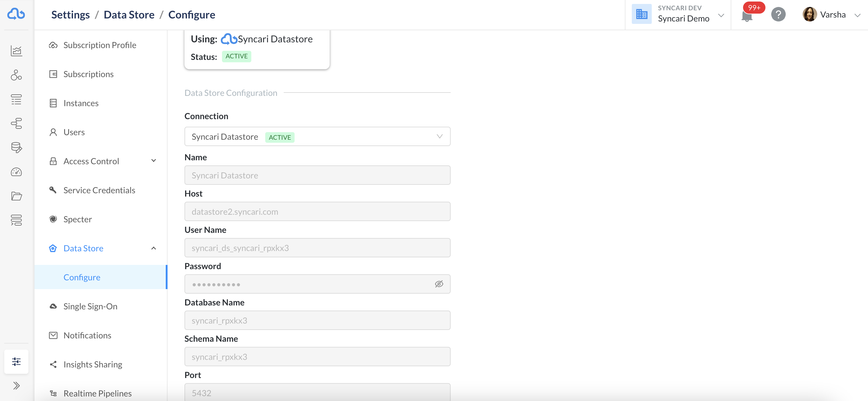This screenshot has width=868, height=401.
Task: Click the Syncari Demo instance name
Action: point(683,18)
